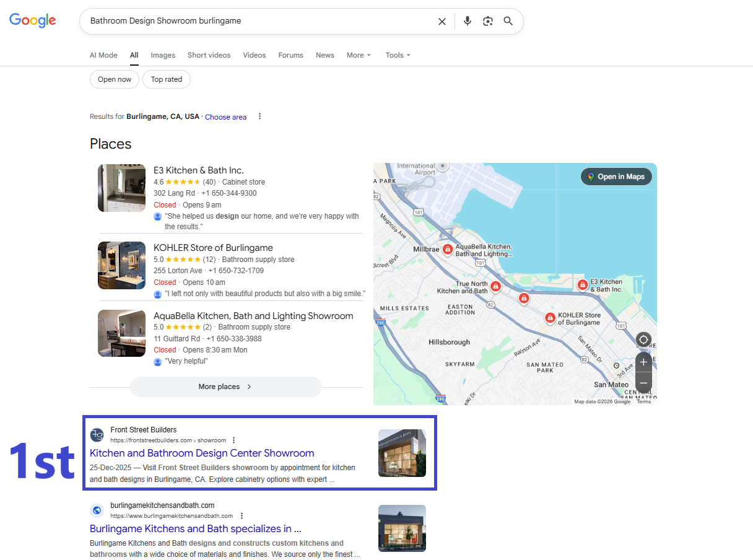Click the E3 phone number +1 650-344-9300

point(229,193)
